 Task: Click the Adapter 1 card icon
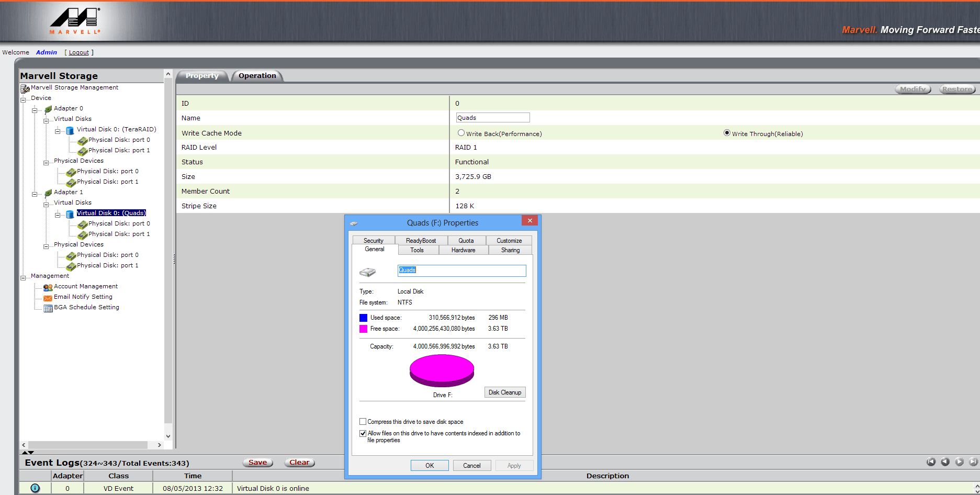pyautogui.click(x=48, y=193)
